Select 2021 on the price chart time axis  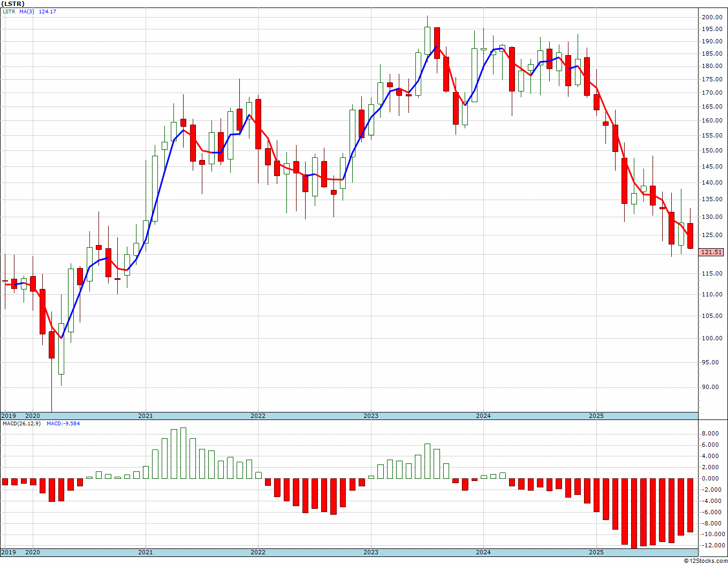[145, 416]
